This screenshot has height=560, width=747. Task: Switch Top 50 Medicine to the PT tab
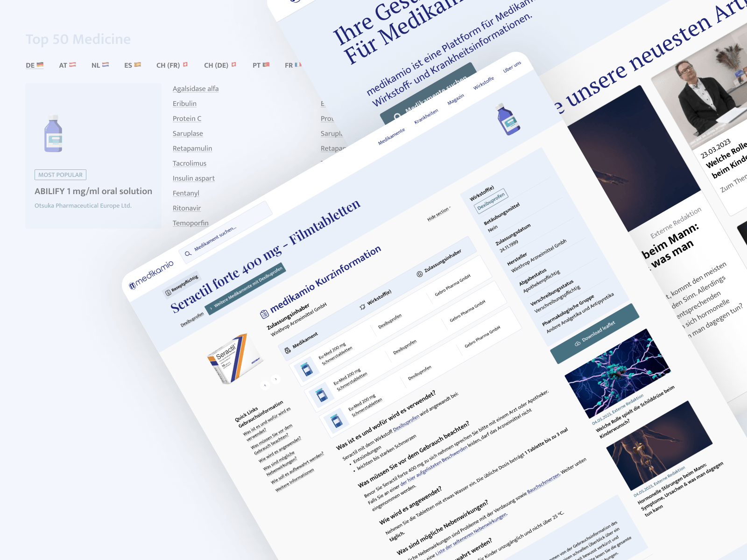(261, 65)
